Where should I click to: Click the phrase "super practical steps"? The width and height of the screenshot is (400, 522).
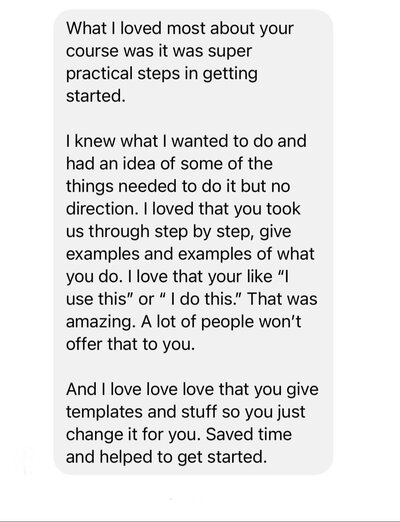tap(162, 62)
